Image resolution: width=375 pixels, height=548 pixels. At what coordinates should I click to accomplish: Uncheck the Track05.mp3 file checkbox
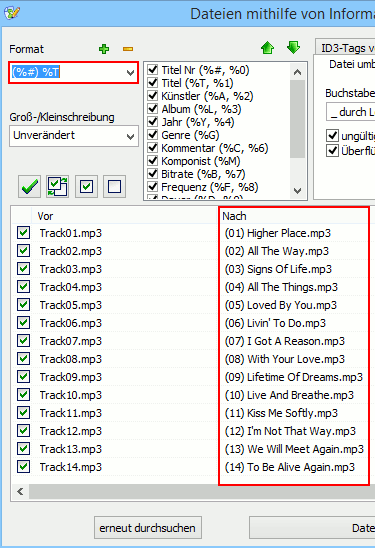23,305
